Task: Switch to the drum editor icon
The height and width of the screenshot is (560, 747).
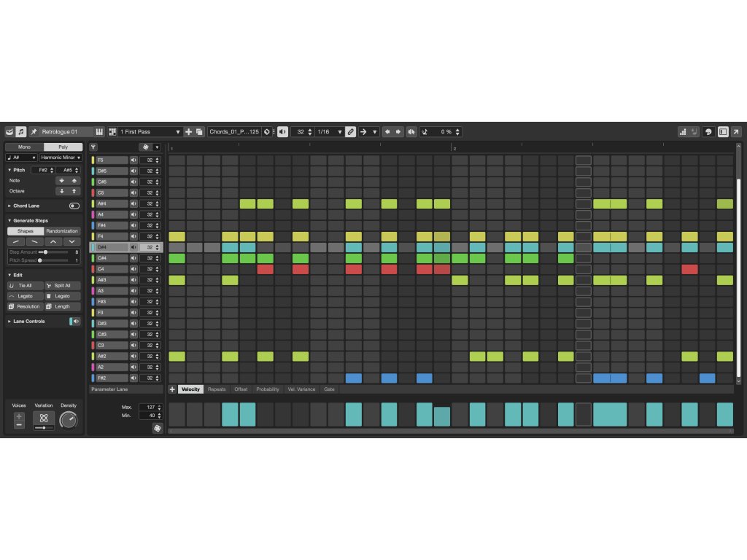Action: point(9,132)
